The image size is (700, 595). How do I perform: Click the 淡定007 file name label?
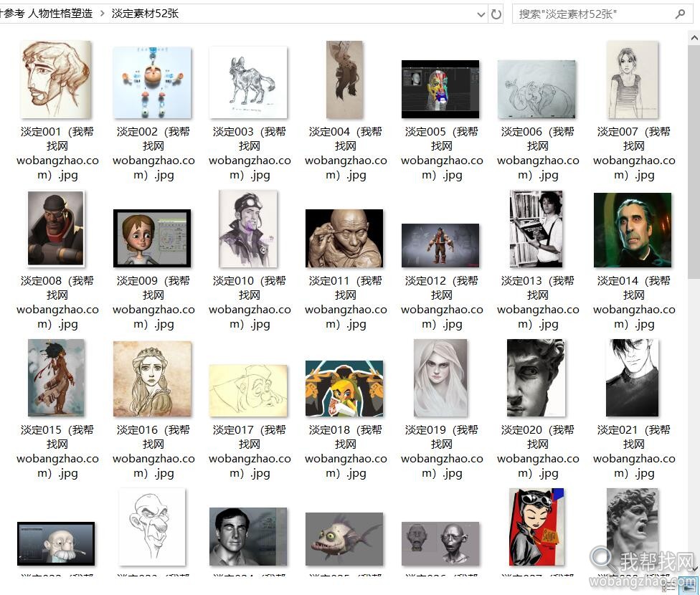pyautogui.click(x=634, y=153)
